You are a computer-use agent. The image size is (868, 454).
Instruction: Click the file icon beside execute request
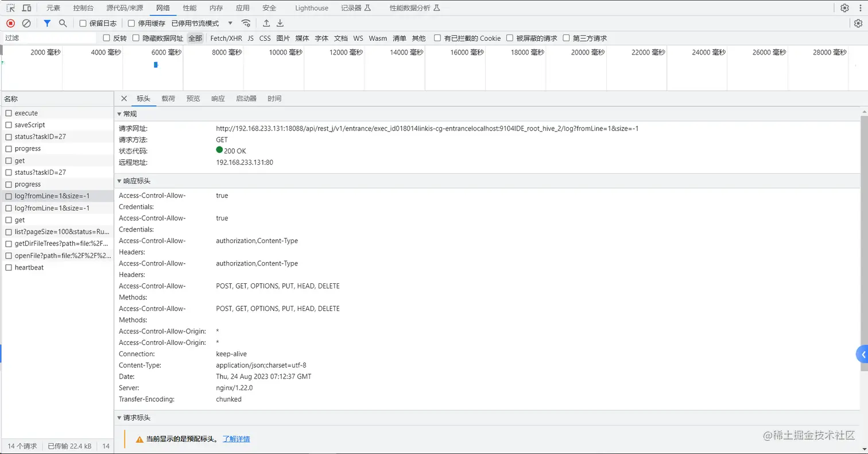(9, 113)
